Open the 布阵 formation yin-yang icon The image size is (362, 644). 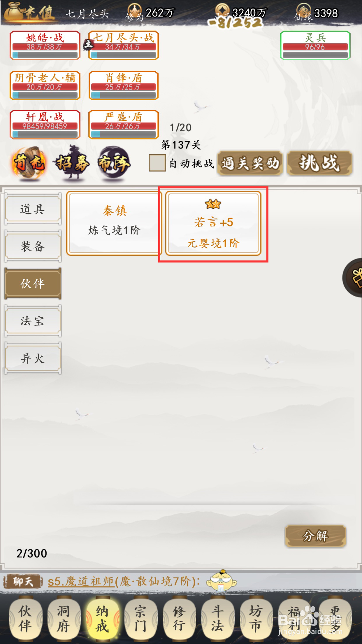click(x=114, y=162)
